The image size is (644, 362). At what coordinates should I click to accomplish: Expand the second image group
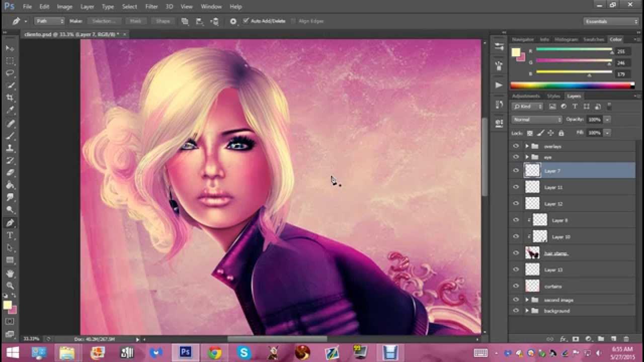click(527, 300)
